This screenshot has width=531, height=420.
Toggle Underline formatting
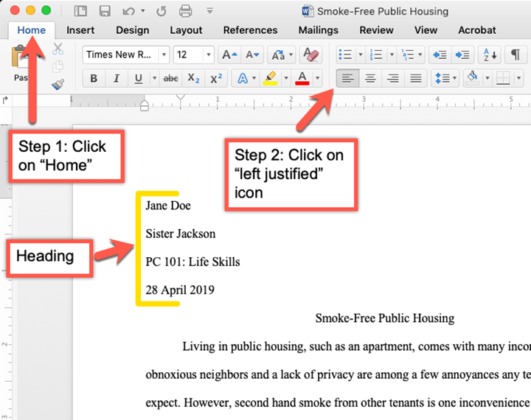138,79
